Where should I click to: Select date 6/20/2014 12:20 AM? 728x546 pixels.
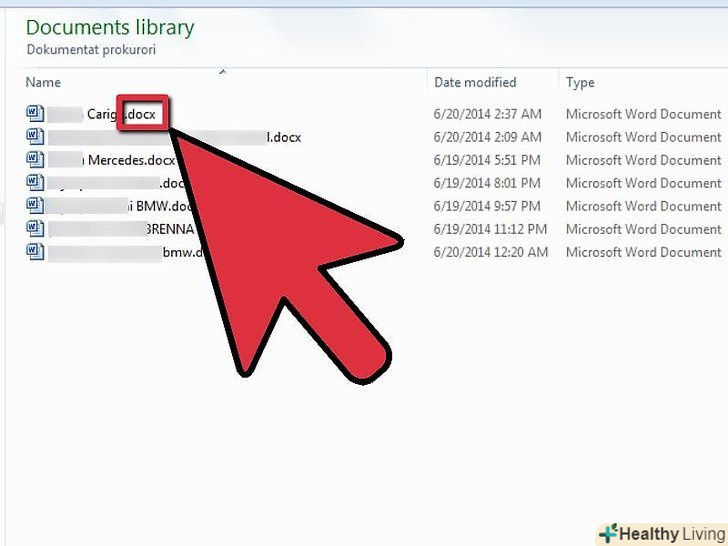pos(491,252)
